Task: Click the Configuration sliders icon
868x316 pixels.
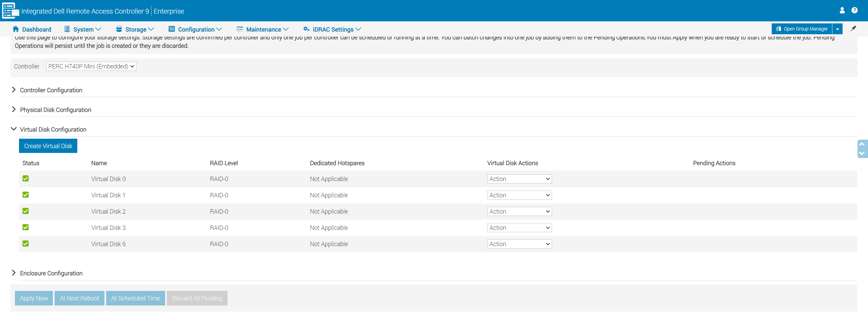Action: point(172,29)
